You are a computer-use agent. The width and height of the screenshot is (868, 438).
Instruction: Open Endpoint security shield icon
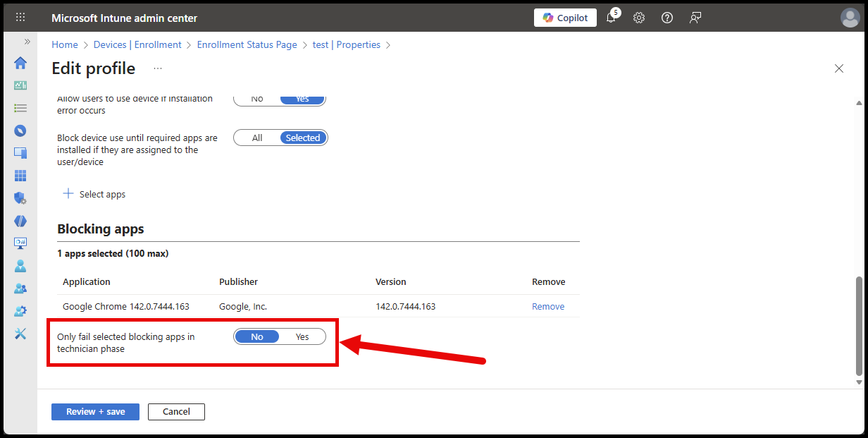pos(20,198)
